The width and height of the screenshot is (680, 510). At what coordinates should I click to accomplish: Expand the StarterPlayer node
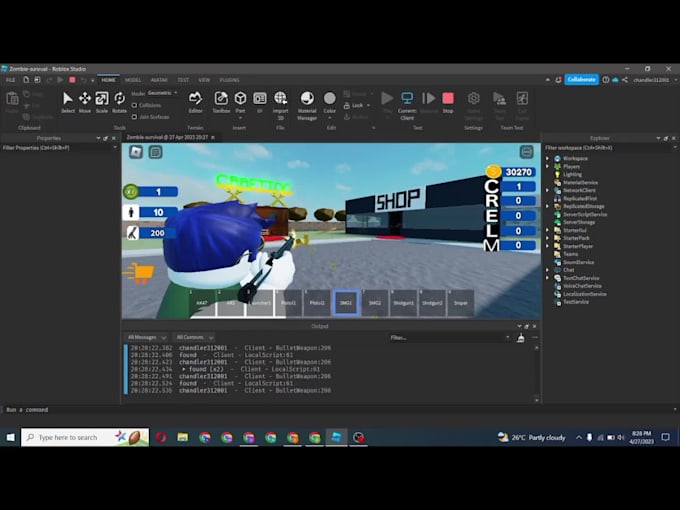[x=547, y=246]
